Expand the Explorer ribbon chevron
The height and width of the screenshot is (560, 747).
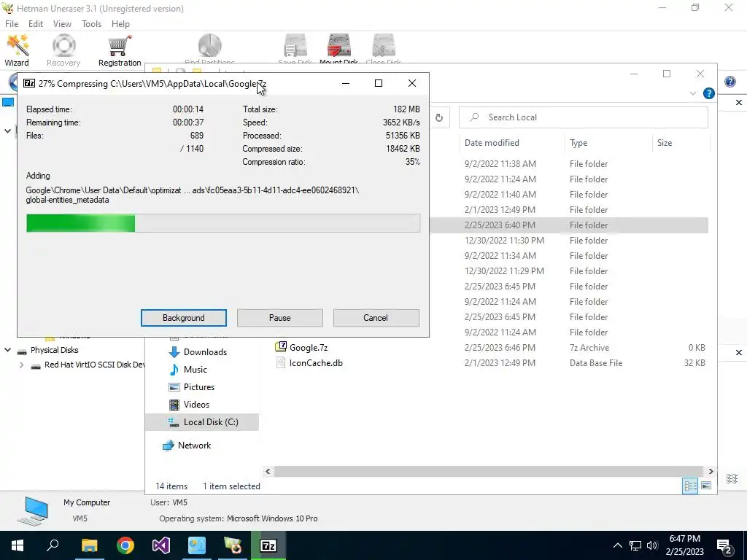693,93
